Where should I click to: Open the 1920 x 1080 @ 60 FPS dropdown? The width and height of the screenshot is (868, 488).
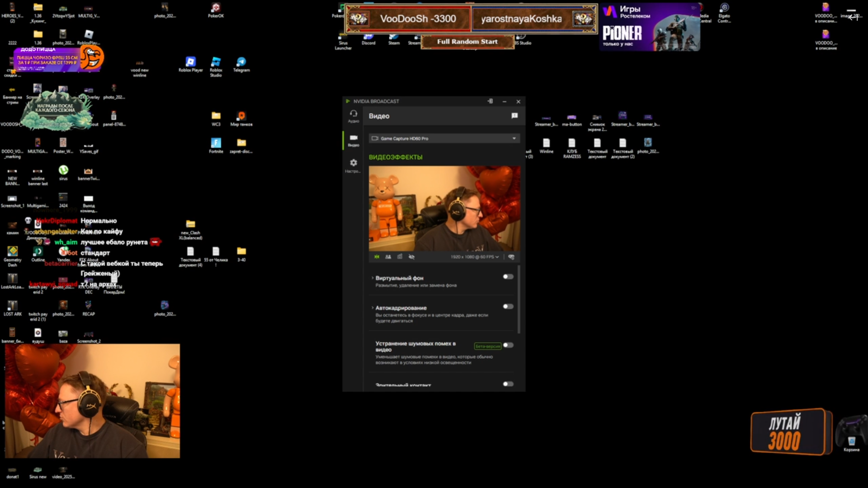click(x=474, y=257)
